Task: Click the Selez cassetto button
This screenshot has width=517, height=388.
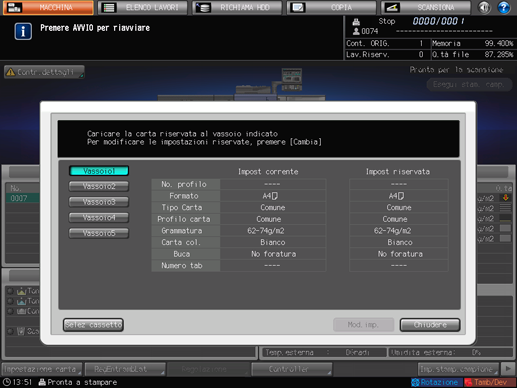Action: (x=93, y=325)
